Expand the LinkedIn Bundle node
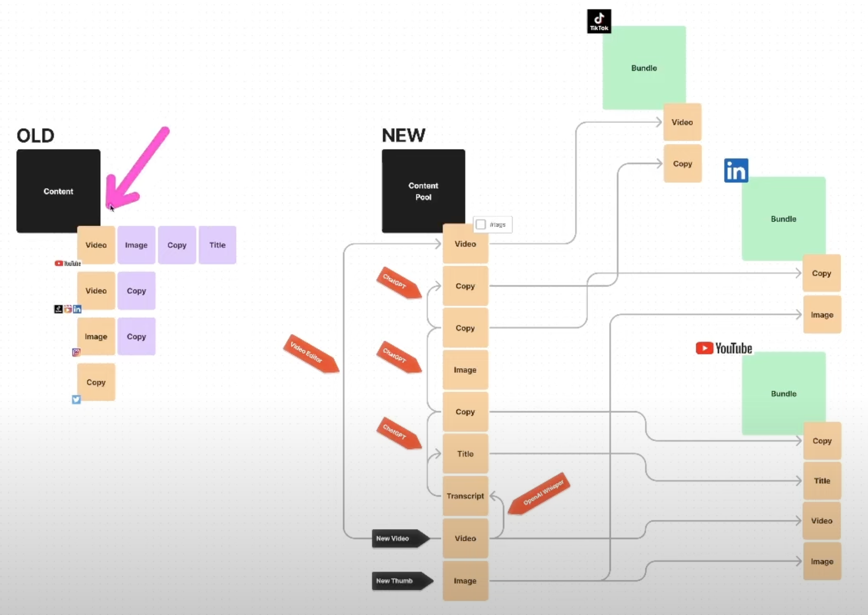The image size is (868, 615). pos(783,219)
